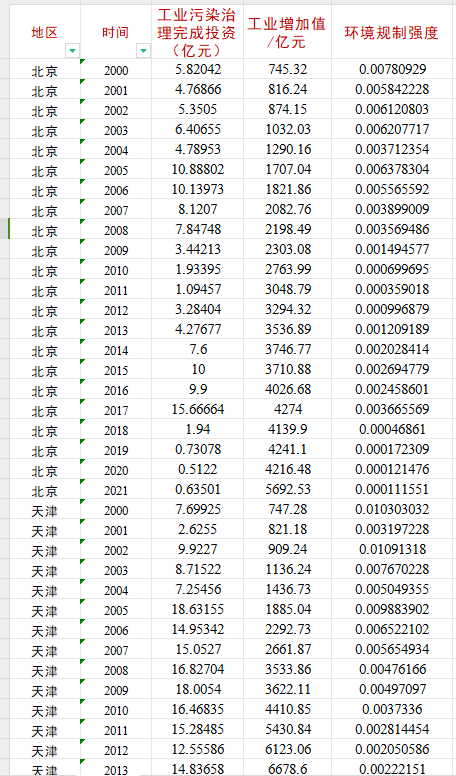Screen dimensions: 456x776
Task: Click cell with value 6.40655
Action: click(x=198, y=130)
